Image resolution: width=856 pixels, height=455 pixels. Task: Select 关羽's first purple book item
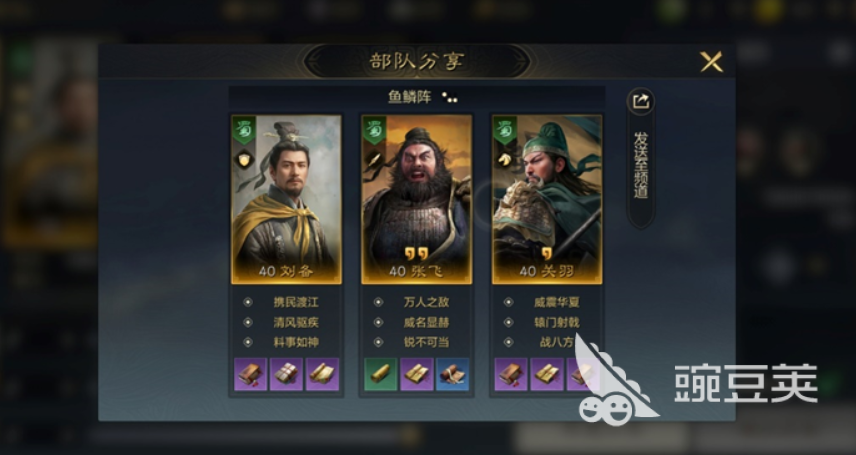pos(511,374)
